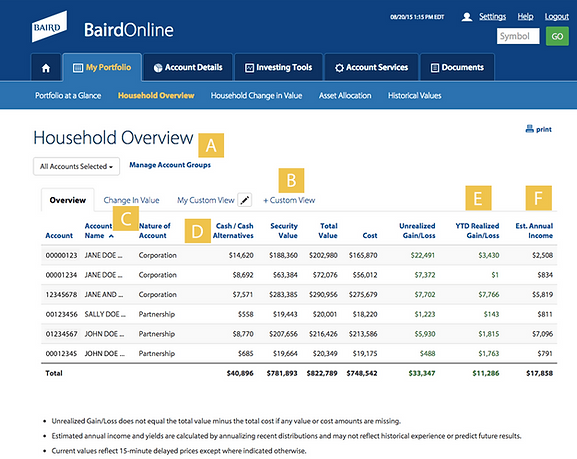This screenshot has height=459, width=577.
Task: Open My Custom View tab
Action: pos(206,200)
